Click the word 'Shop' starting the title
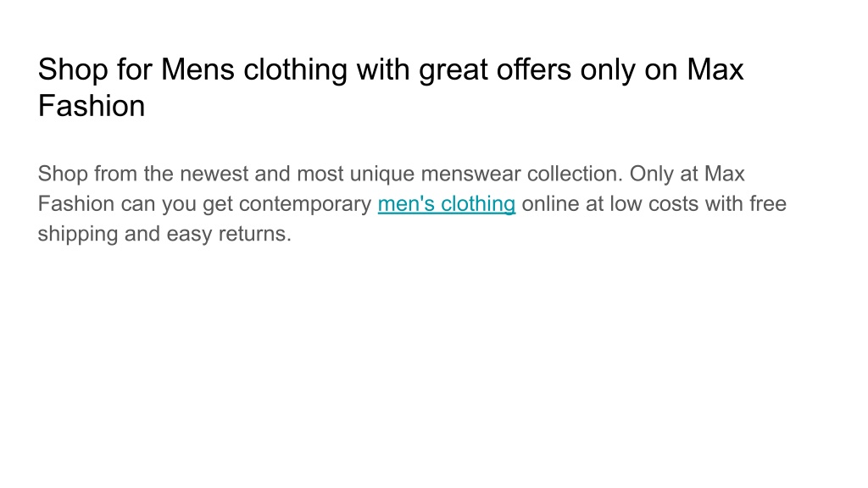 pyautogui.click(x=73, y=70)
